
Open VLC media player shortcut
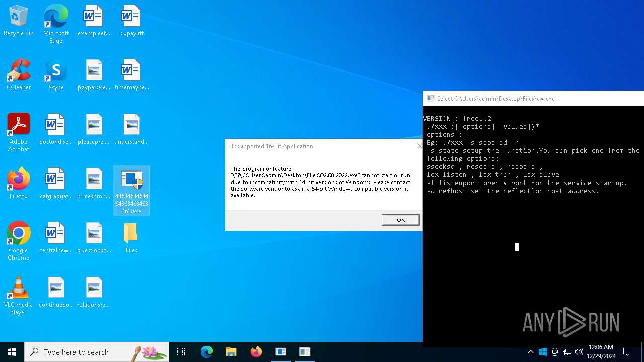click(19, 296)
